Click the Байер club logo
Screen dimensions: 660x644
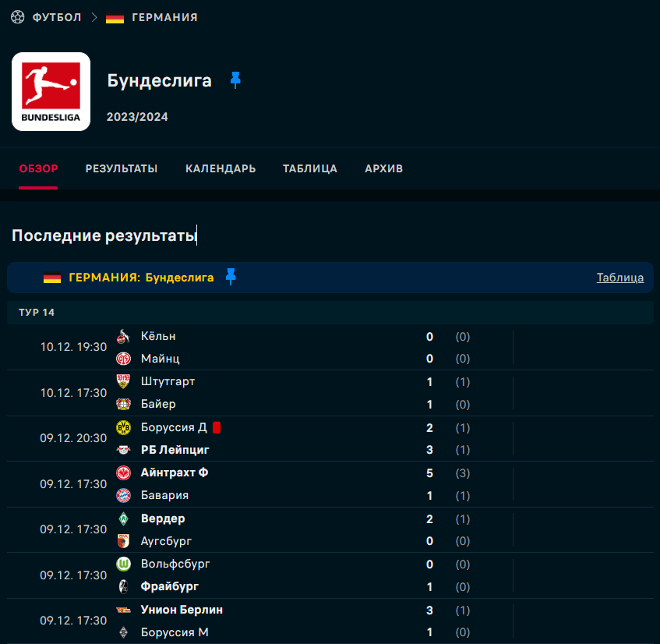click(123, 404)
